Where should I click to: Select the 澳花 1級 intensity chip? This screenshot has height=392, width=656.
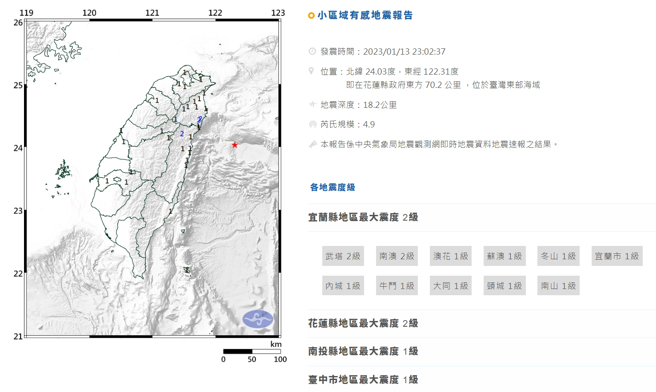click(x=451, y=256)
